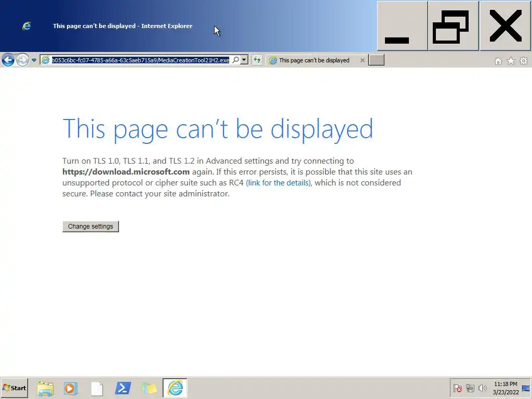The width and height of the screenshot is (532, 399).
Task: Click the Change settings button
Action: click(90, 227)
